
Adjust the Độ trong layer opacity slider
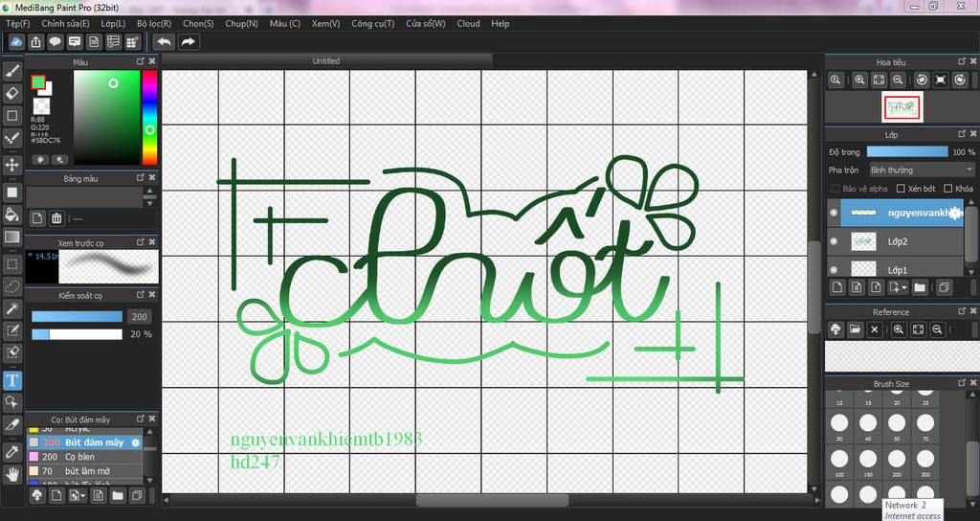(x=907, y=152)
